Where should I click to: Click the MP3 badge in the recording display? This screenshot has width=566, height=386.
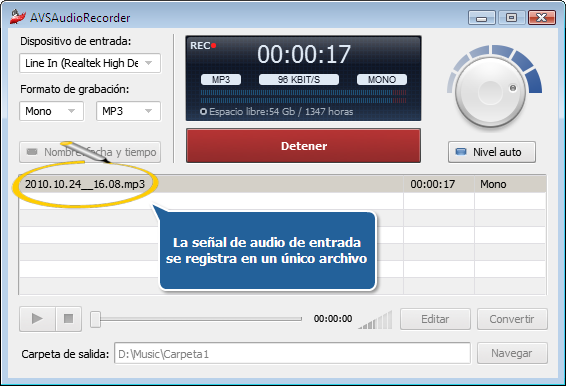pyautogui.click(x=221, y=79)
